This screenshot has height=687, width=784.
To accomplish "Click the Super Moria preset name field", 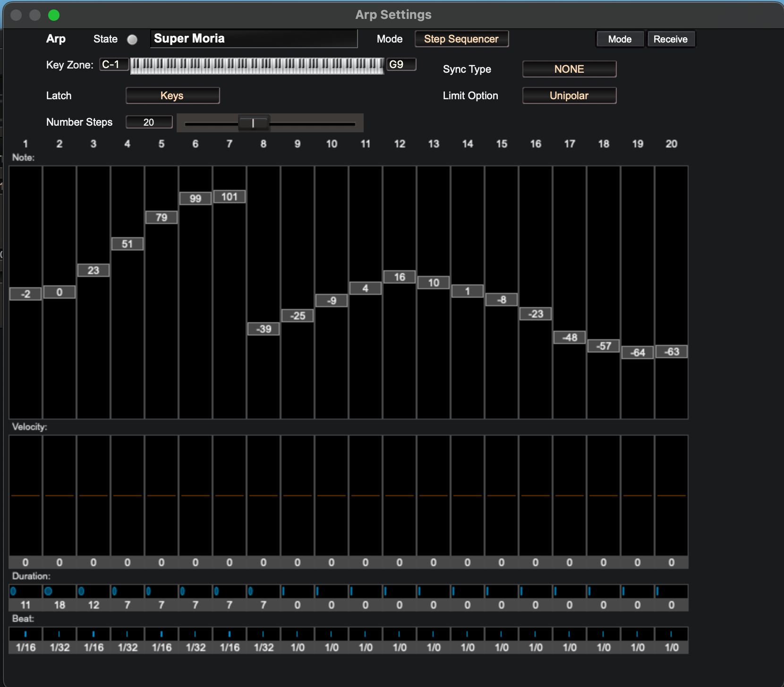I will (x=254, y=39).
